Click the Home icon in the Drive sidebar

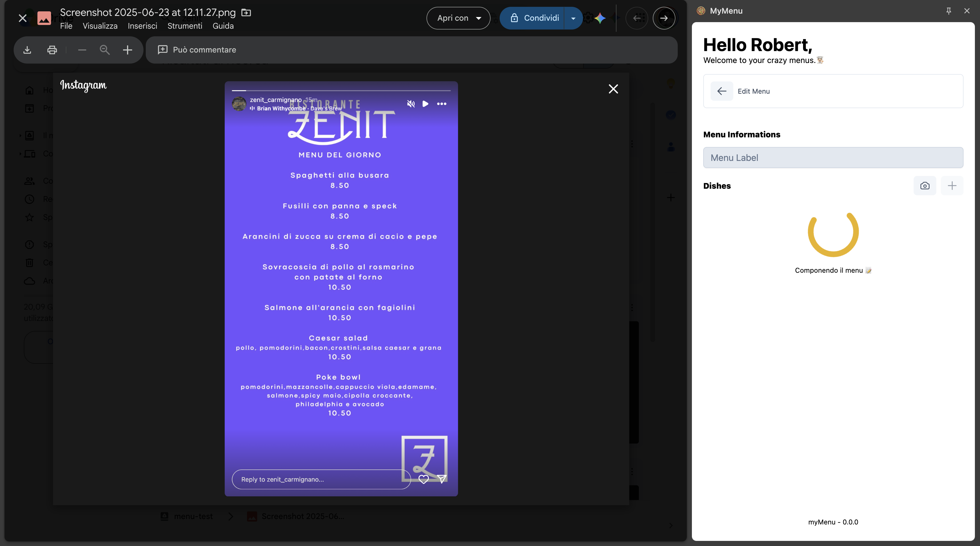[x=29, y=90]
